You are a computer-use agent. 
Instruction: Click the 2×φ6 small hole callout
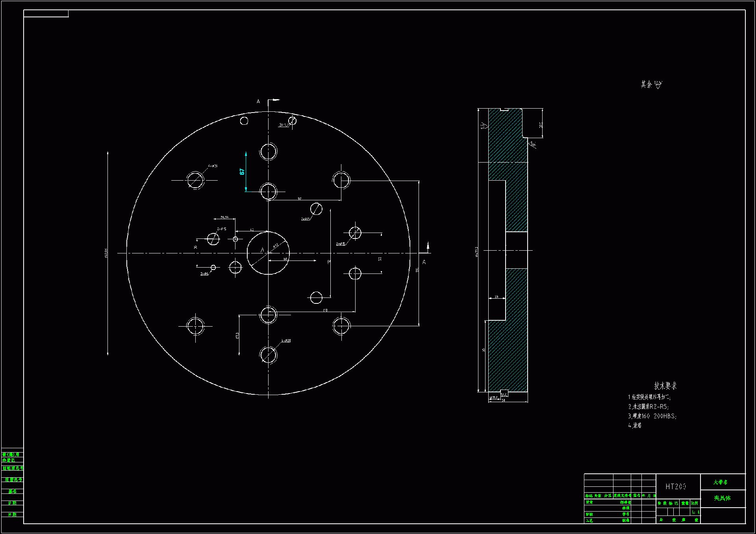(x=204, y=273)
